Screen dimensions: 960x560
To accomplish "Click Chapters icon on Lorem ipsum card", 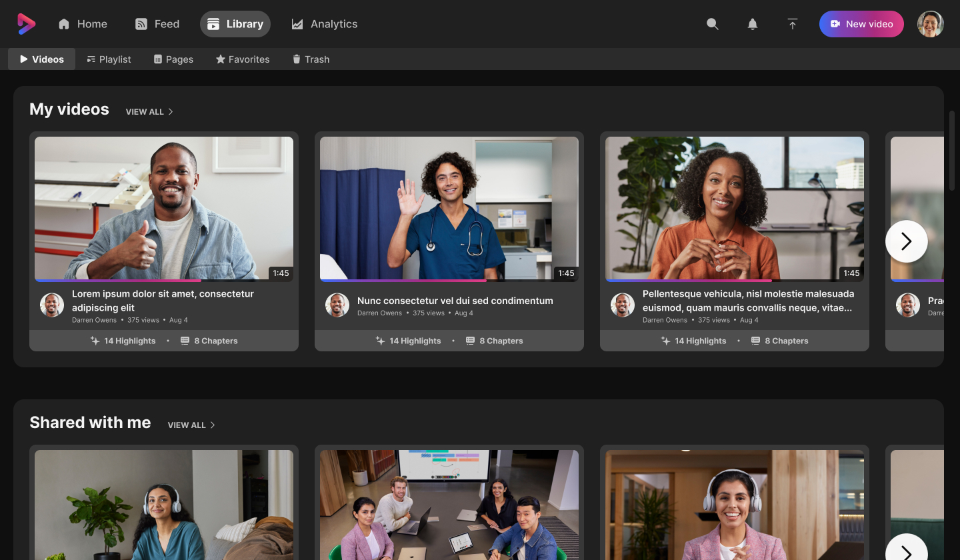I will (185, 341).
